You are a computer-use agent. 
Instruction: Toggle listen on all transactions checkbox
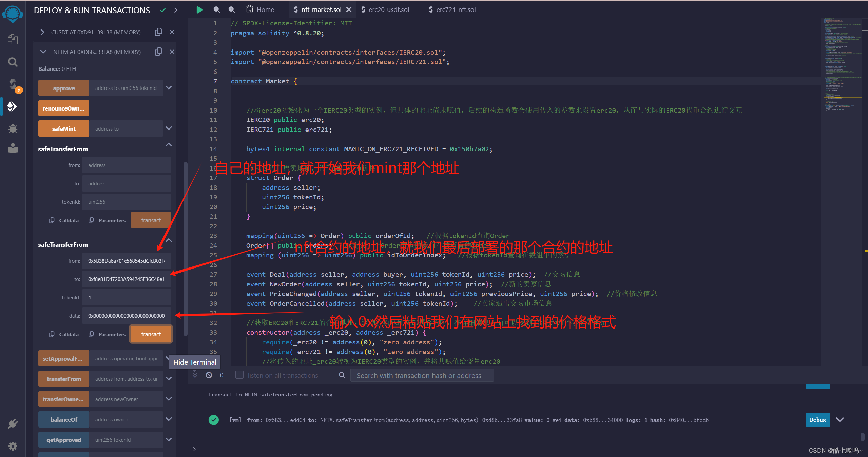(x=239, y=375)
